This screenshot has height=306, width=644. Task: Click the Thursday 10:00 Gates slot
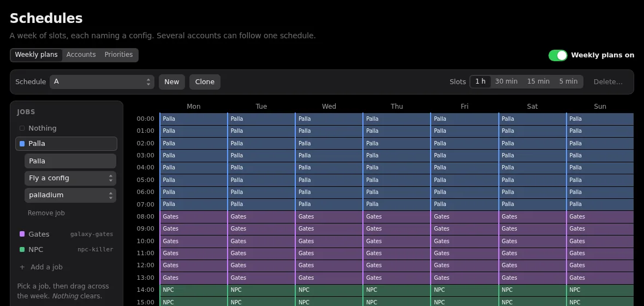397,241
